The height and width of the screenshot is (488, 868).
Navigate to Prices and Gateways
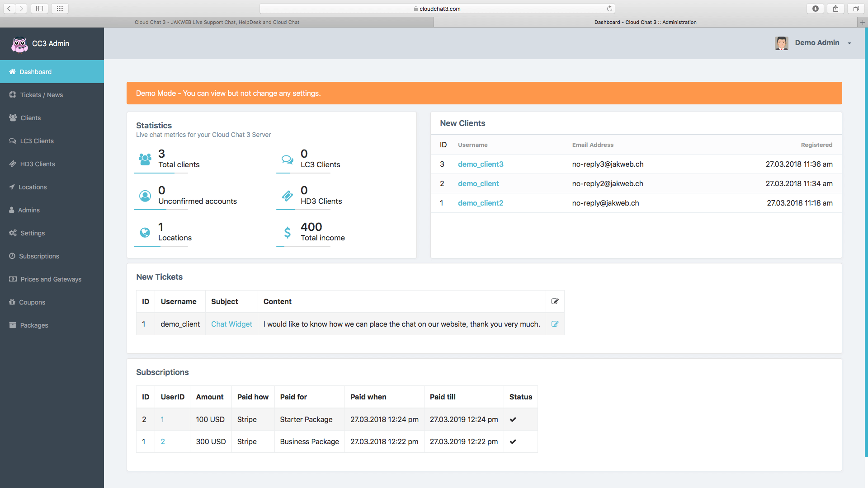(x=51, y=279)
